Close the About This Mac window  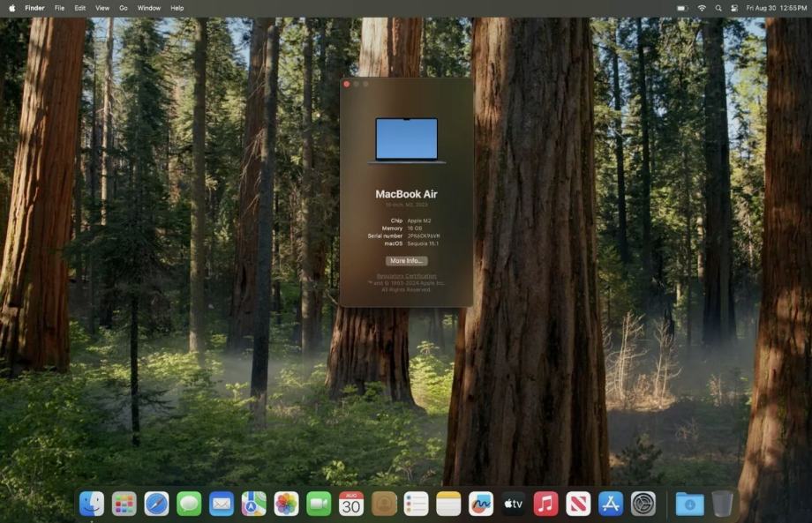(347, 84)
